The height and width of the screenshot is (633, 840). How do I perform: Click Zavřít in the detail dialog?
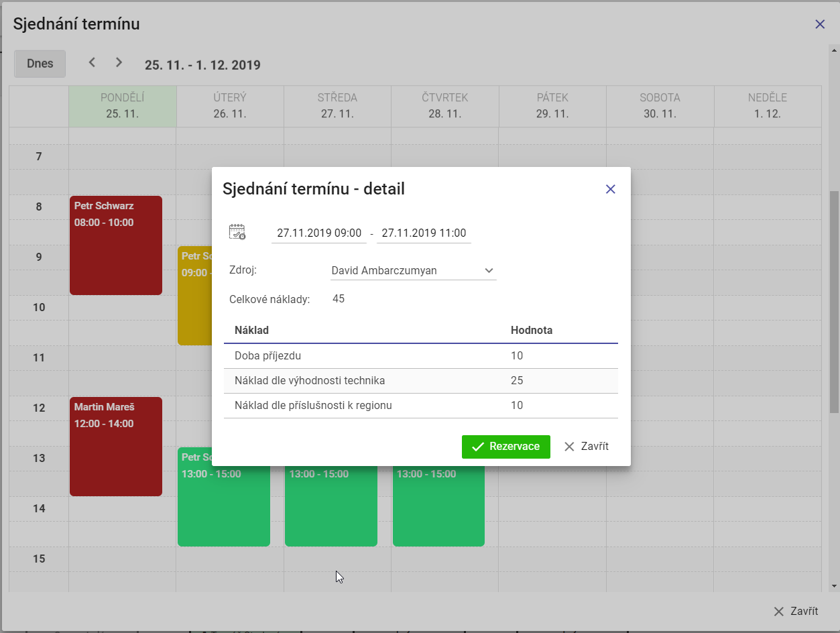click(x=587, y=447)
